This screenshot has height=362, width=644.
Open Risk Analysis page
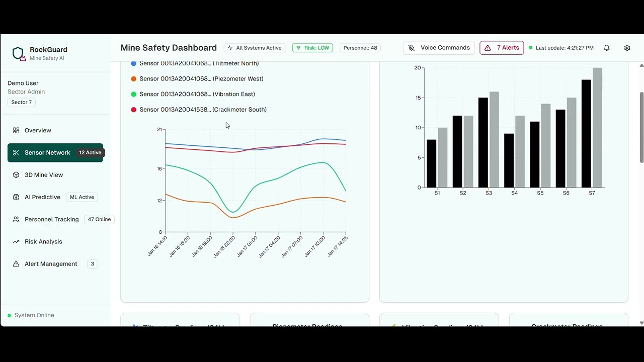tap(55, 242)
